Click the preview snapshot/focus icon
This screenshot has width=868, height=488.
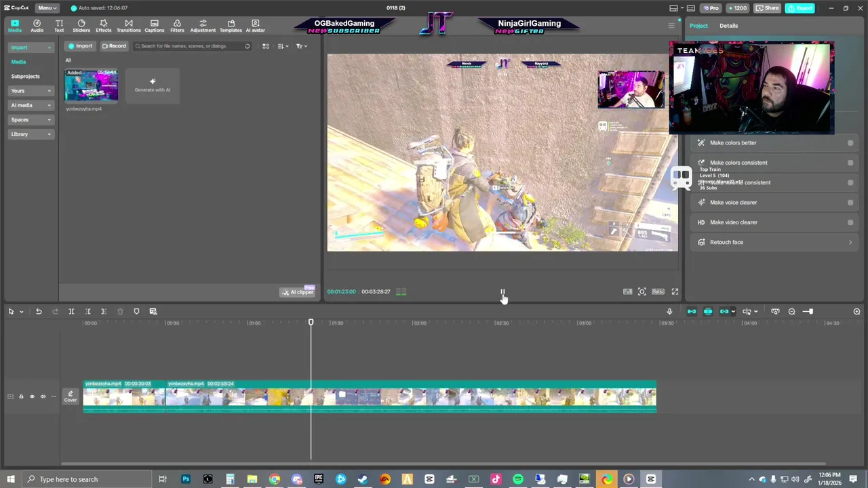click(x=642, y=291)
